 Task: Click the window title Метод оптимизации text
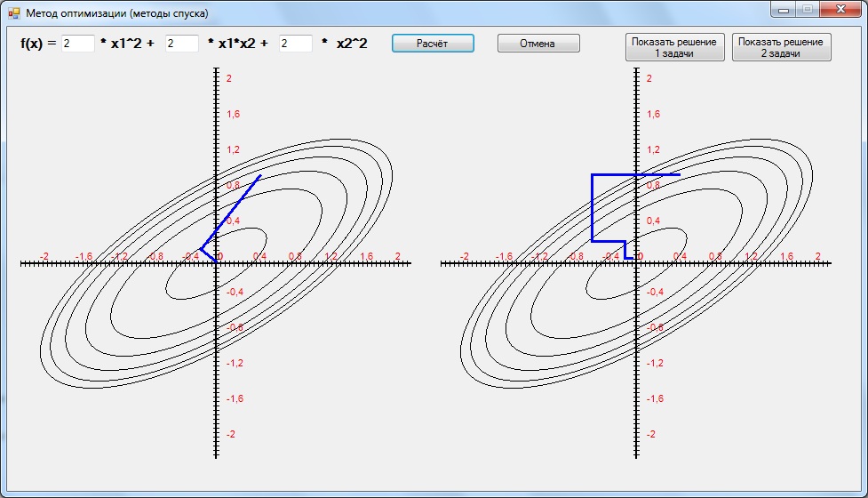coord(116,12)
